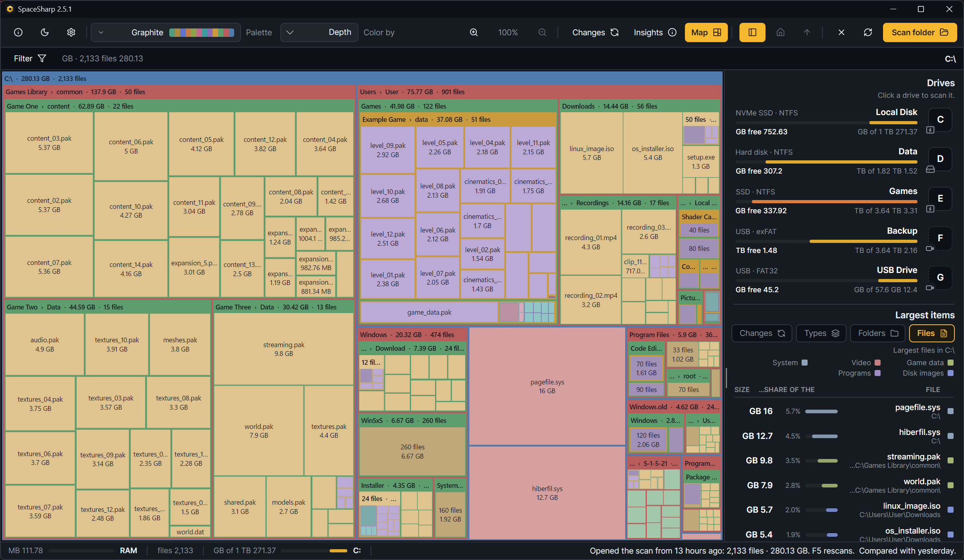Click the C:\ path label at top right
This screenshot has width=964, height=560.
950,59
